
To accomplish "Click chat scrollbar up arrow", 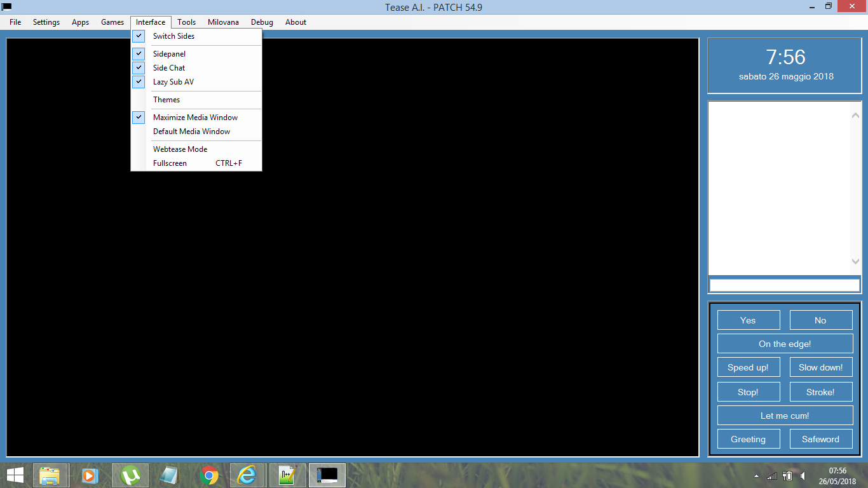I will pyautogui.click(x=855, y=116).
